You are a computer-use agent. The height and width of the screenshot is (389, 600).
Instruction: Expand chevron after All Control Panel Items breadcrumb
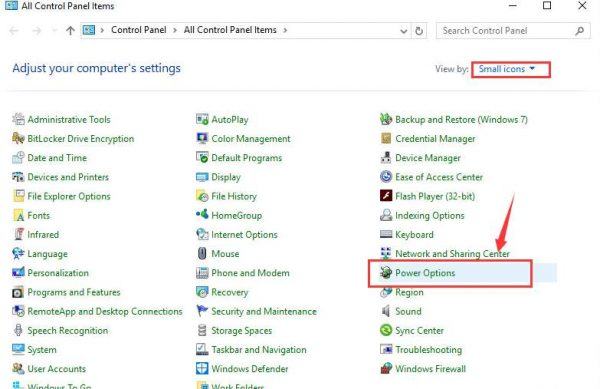(x=285, y=30)
